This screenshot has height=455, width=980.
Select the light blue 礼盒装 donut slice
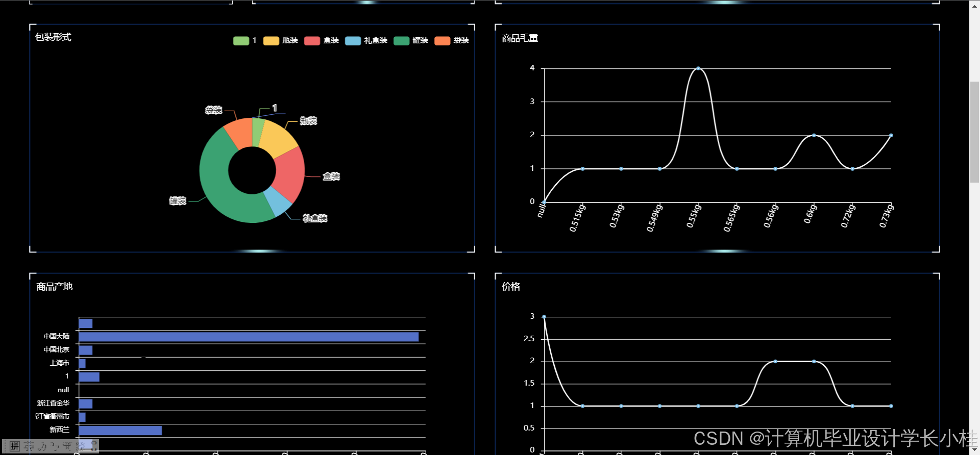point(278,201)
